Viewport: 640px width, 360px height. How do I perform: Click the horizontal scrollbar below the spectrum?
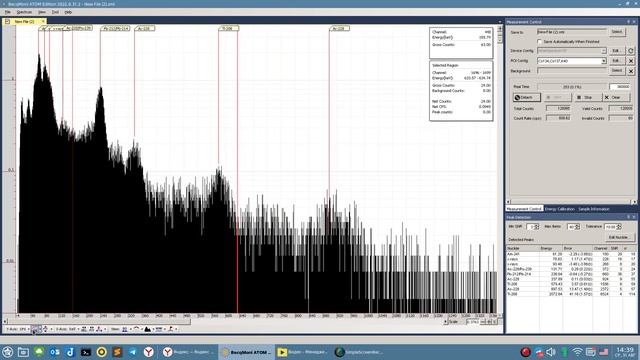98,322
